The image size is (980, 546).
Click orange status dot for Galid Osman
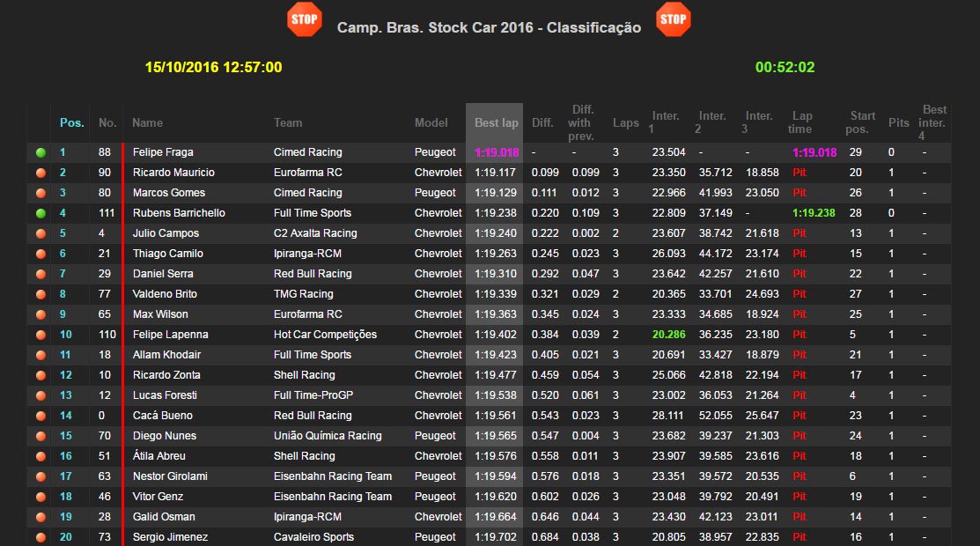click(x=41, y=517)
